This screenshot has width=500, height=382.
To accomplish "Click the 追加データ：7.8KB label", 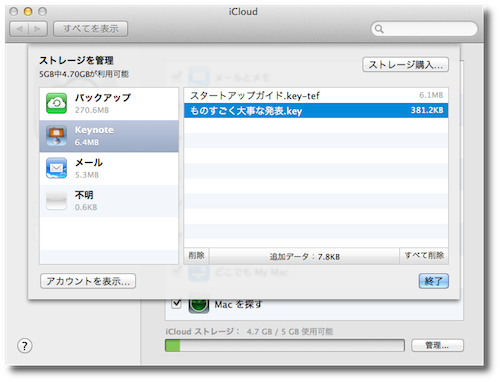I will click(304, 257).
